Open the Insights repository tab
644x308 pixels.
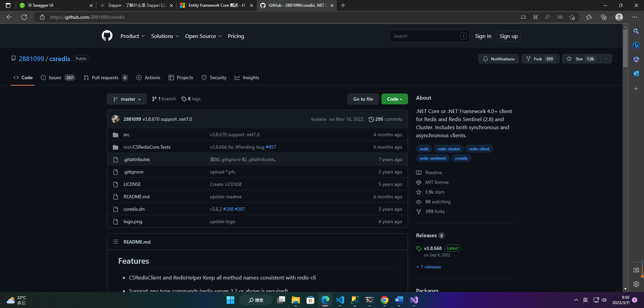click(247, 78)
